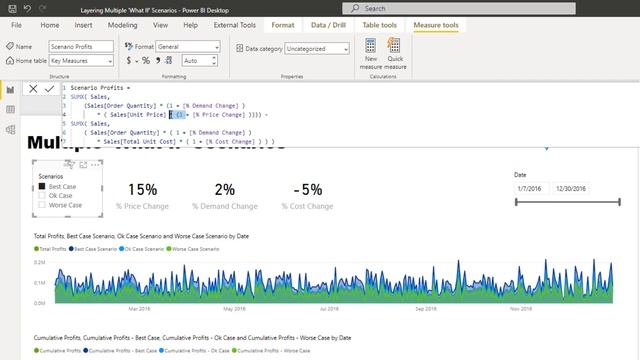This screenshot has height=360, width=640.
Task: Click the Save icon in title bar
Action: [12, 8]
